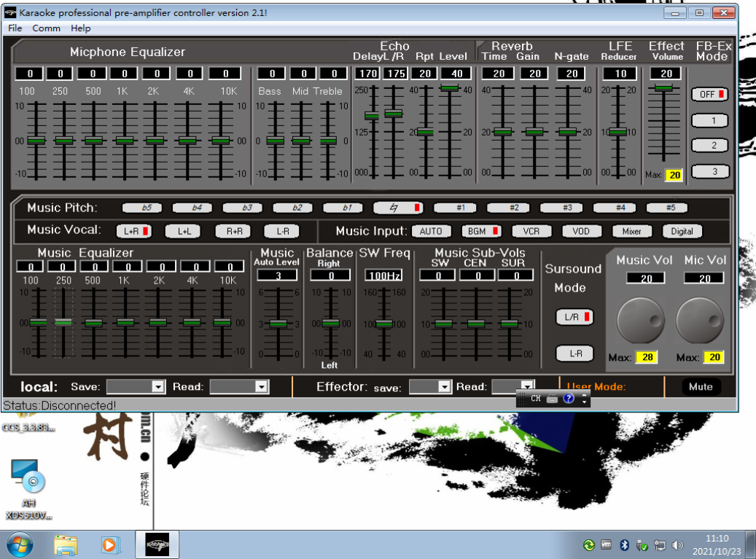This screenshot has width=756, height=559.
Task: Turn the Music Vol knob control
Action: pos(639,321)
